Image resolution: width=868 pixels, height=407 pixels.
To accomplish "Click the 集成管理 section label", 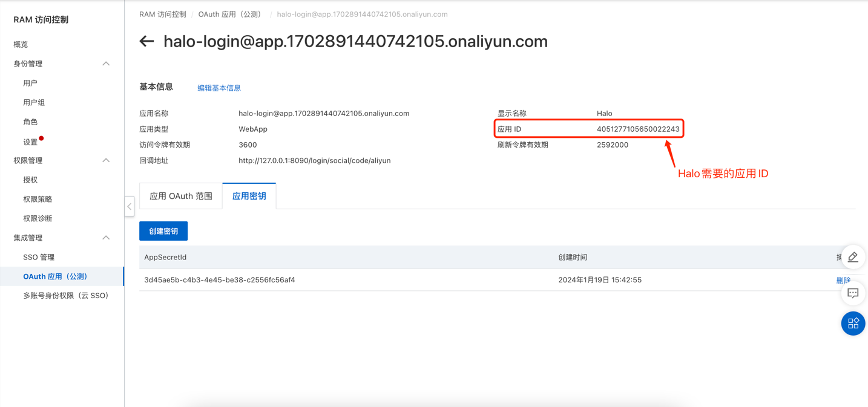I will tap(28, 238).
